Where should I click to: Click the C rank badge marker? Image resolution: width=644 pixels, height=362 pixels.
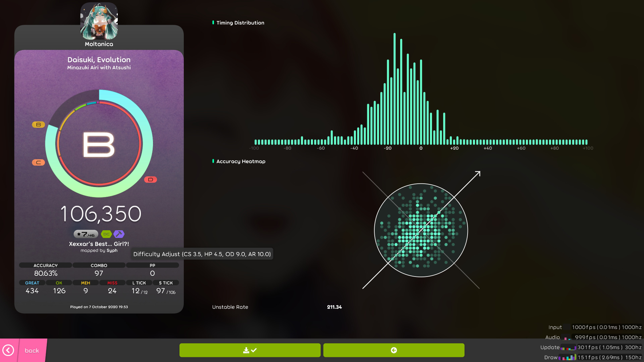tap(39, 163)
